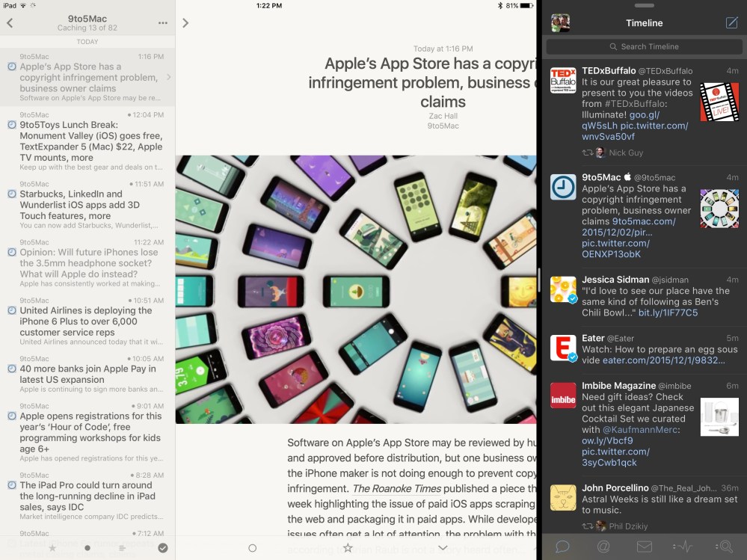Open the Mentions tab in Tweetbot
This screenshot has width=747, height=560.
coord(603,547)
